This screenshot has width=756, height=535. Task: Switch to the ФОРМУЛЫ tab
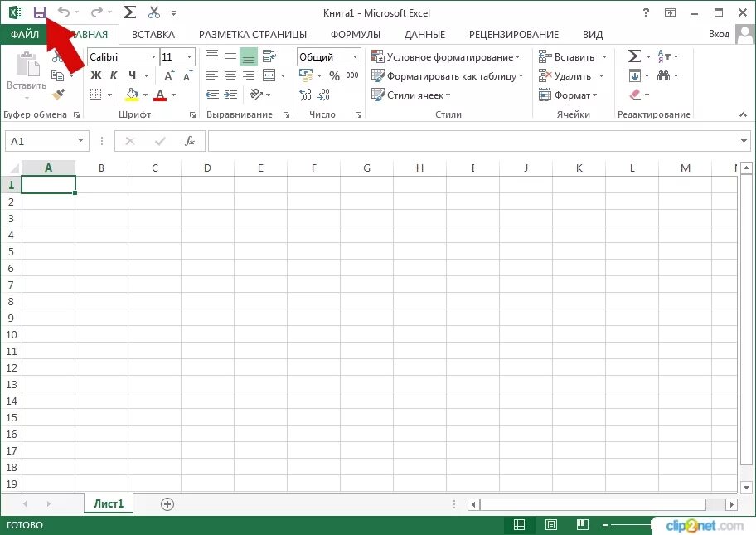356,34
